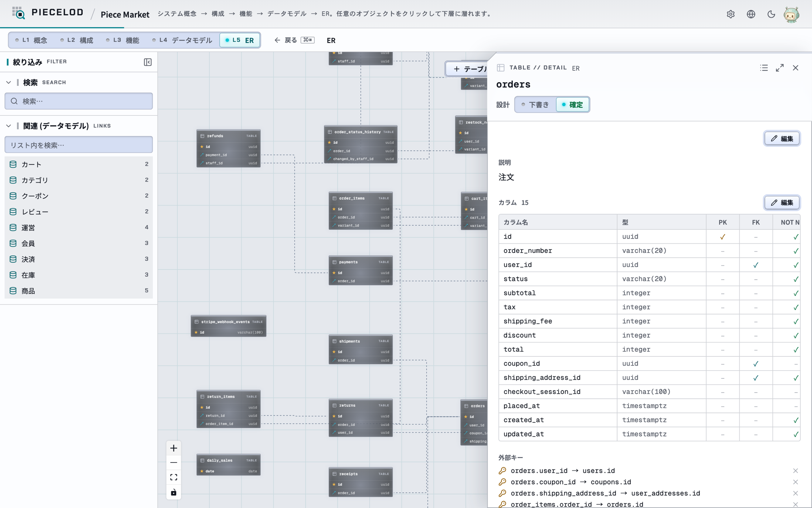Screen dimensions: 812x508
Task: Close the orders table detail panel
Action: click(x=795, y=68)
